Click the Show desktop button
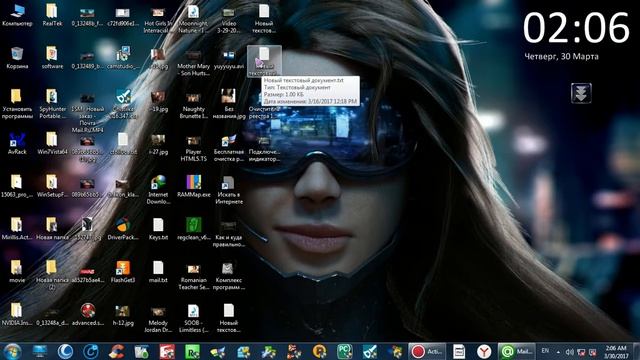640x360 pixels. coord(636,351)
